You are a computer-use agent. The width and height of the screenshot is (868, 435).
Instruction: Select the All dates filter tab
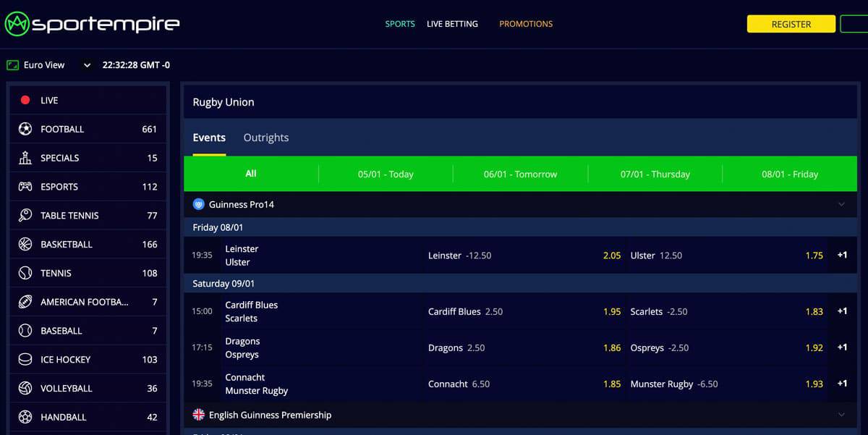pos(251,174)
